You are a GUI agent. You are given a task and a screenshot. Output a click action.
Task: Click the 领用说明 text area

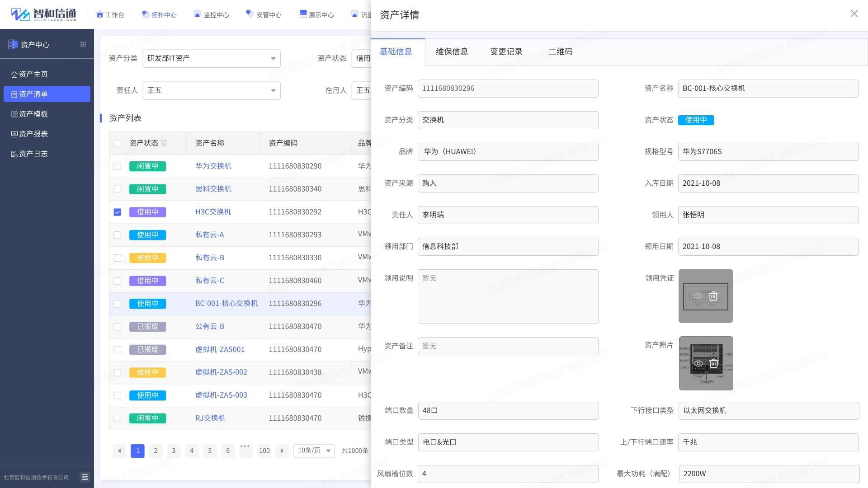point(508,296)
